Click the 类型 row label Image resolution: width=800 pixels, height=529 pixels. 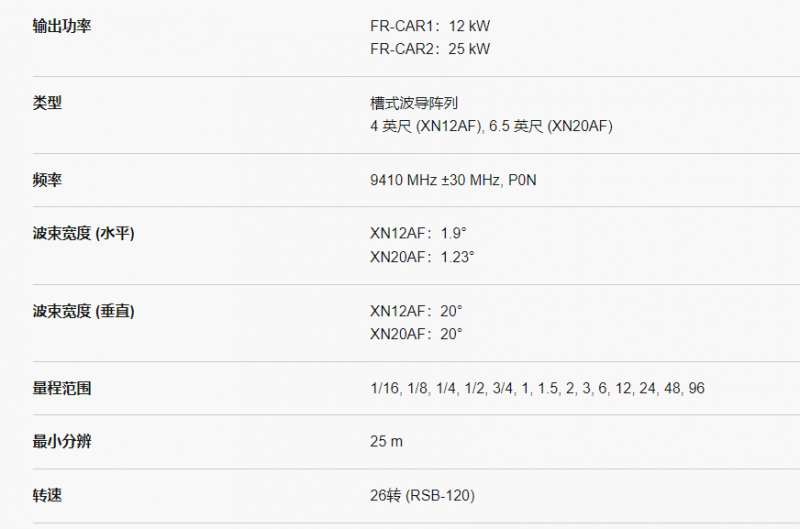click(47, 103)
